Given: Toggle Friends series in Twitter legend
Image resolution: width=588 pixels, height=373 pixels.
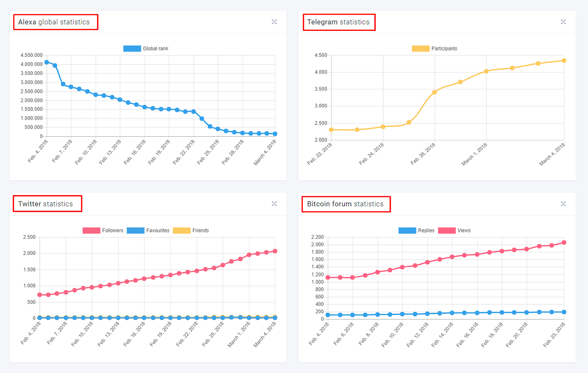Looking at the screenshot, I should pyautogui.click(x=191, y=230).
